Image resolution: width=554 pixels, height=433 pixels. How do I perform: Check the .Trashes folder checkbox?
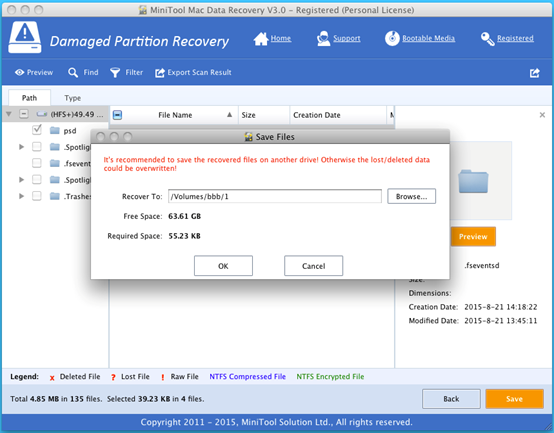(x=37, y=195)
